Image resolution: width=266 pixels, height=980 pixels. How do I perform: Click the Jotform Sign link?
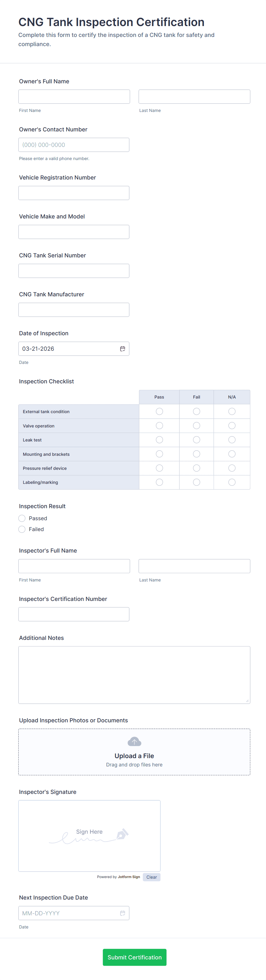click(x=129, y=877)
